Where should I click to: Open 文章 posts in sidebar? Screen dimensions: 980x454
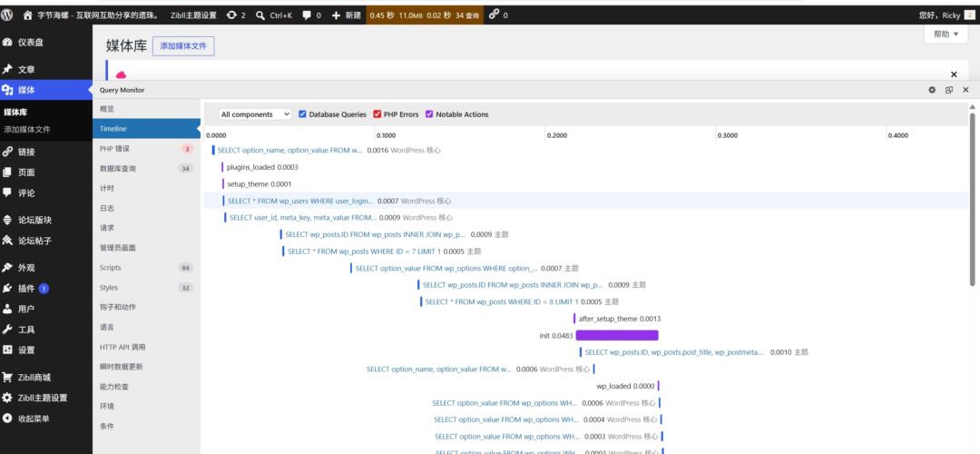[46, 69]
